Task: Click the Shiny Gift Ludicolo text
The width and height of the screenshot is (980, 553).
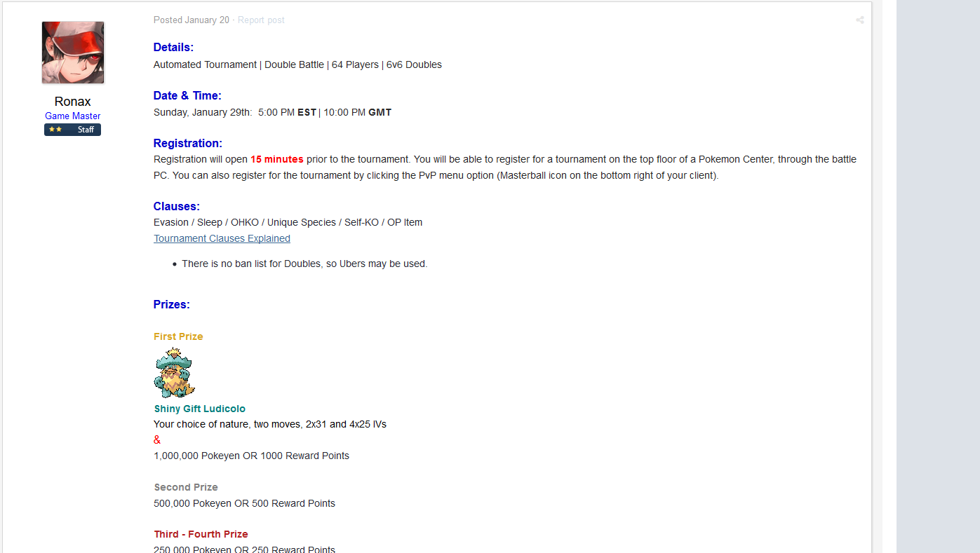Action: (x=200, y=409)
